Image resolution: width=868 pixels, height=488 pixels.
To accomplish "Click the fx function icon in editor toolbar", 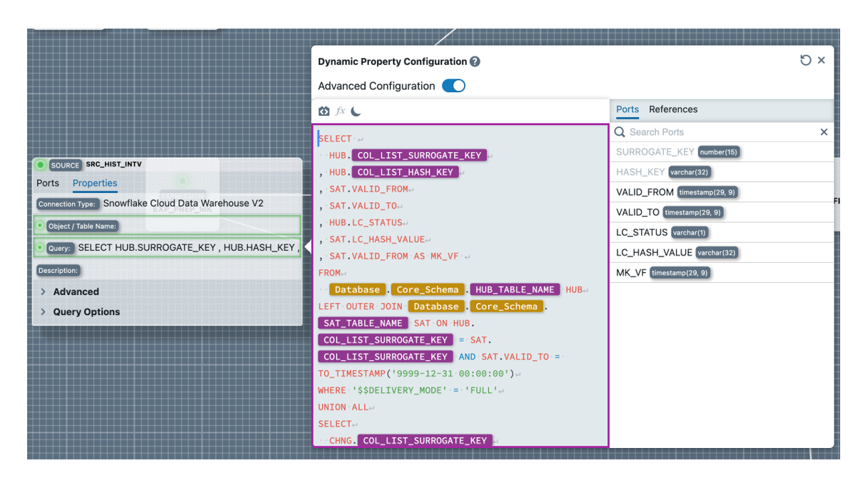I will pyautogui.click(x=340, y=111).
